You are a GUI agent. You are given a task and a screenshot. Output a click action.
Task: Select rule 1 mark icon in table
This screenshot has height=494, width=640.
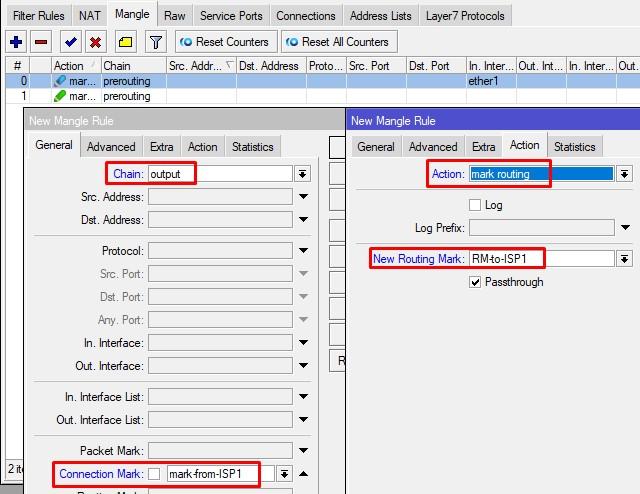[60, 96]
